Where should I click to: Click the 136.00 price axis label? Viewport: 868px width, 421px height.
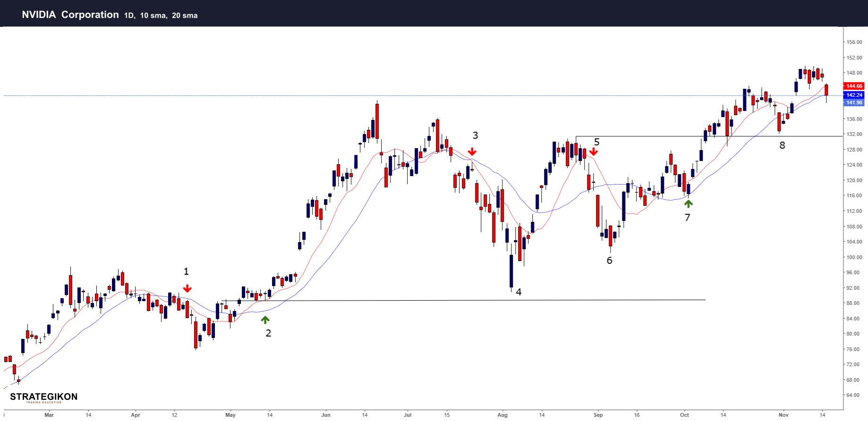point(854,119)
